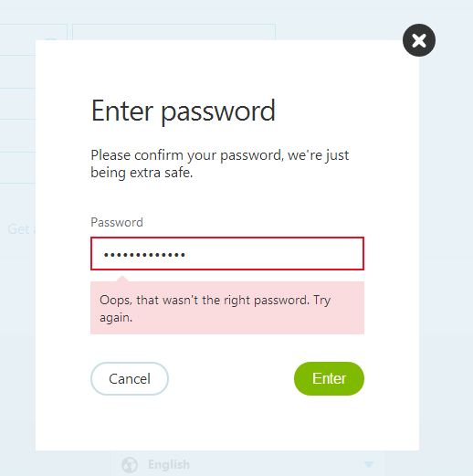Close the Enter password dialog with X

coord(419,40)
